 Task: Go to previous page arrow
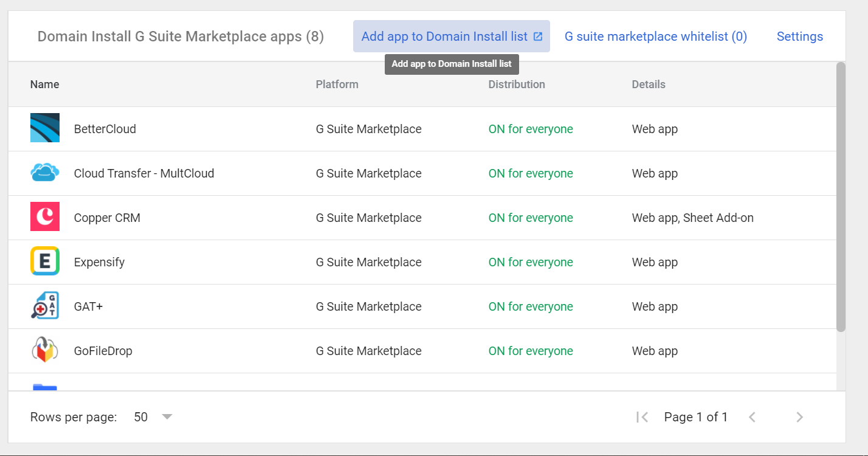click(x=752, y=417)
